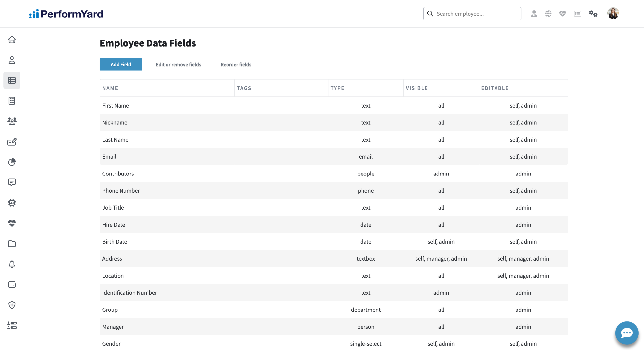Open the wallet sidebar icon
Screen dimensions: 644x350
12,284
